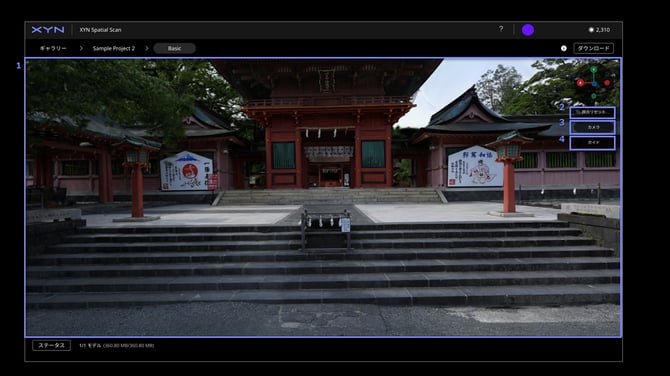
Task: Click the left red axis gizmo handle
Action: point(580,83)
